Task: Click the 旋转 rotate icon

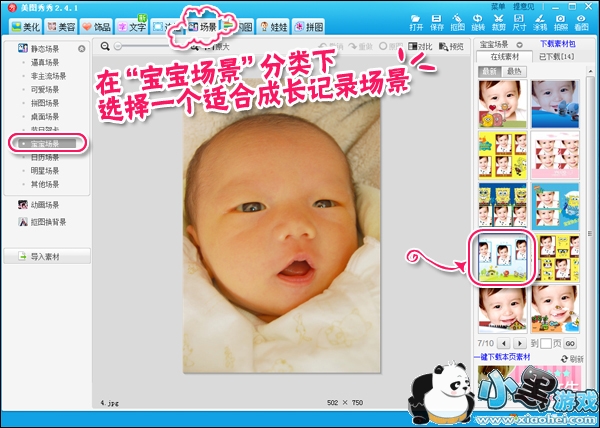Action: tap(478, 23)
